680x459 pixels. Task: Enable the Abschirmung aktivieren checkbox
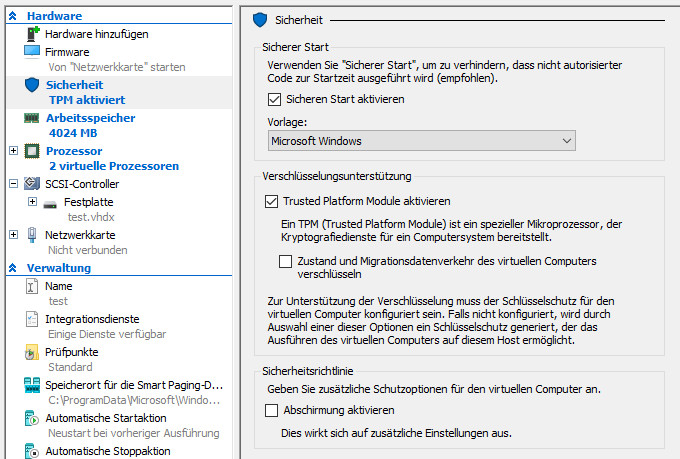271,410
